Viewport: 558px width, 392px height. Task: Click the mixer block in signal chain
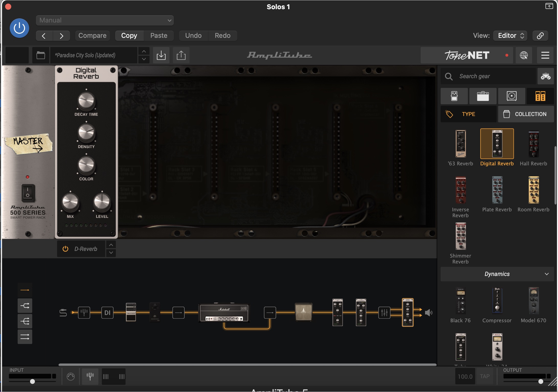(x=384, y=313)
